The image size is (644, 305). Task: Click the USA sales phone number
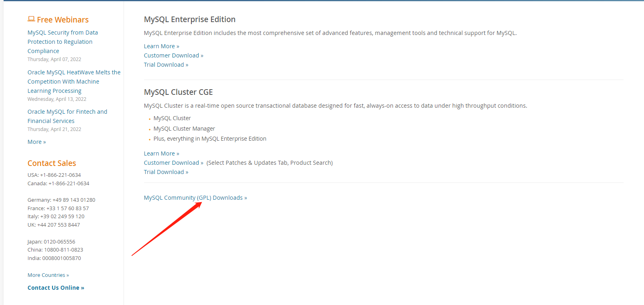point(61,175)
